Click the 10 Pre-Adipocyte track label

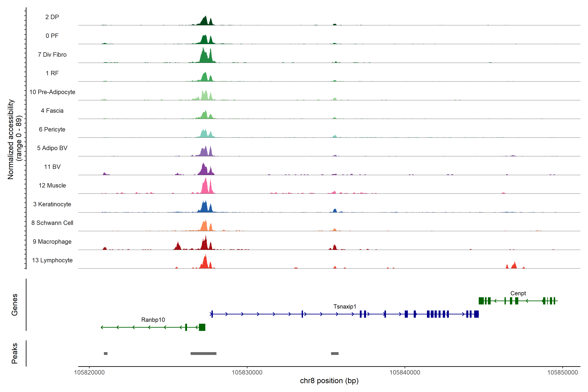[52, 92]
